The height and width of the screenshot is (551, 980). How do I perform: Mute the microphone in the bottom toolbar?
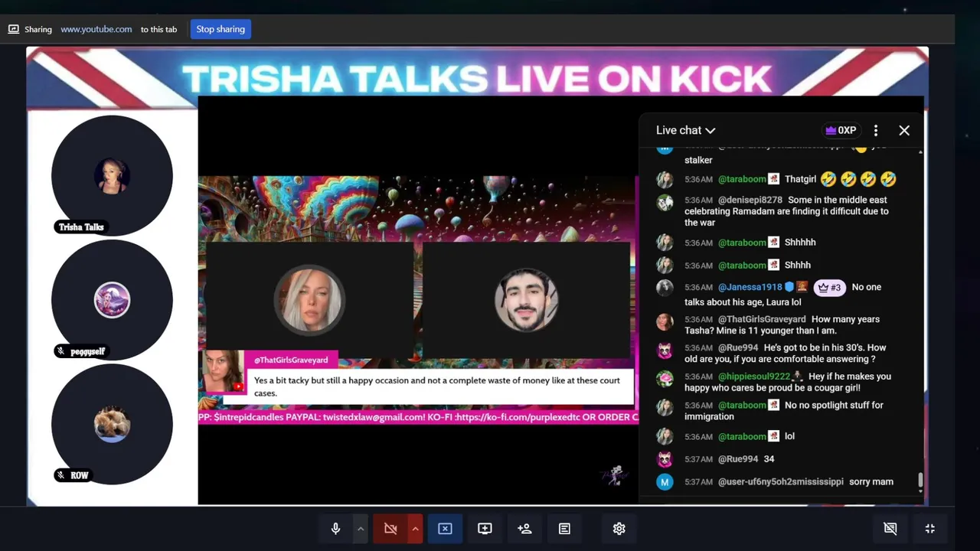coord(335,529)
